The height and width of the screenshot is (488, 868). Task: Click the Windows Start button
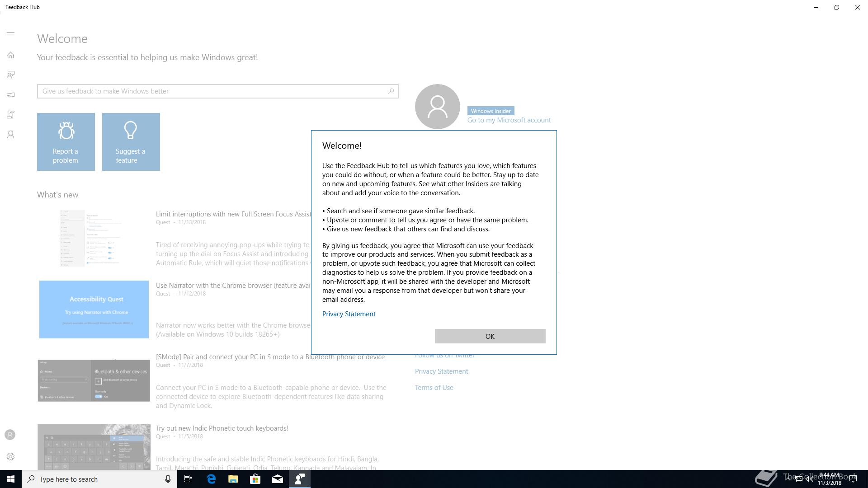coord(11,479)
